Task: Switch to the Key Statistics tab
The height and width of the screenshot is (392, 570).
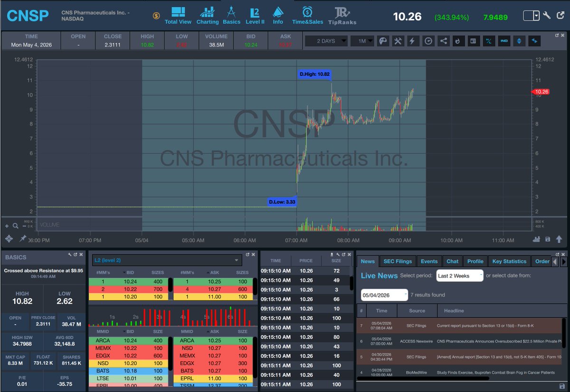Action: [509, 261]
